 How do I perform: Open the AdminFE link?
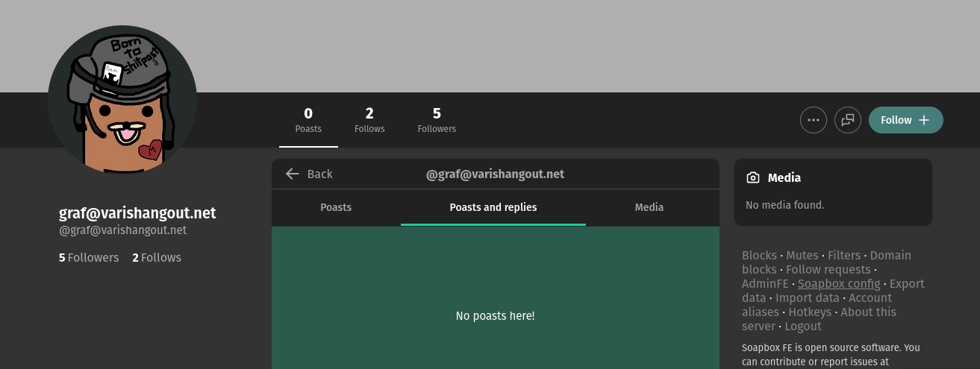tap(764, 283)
